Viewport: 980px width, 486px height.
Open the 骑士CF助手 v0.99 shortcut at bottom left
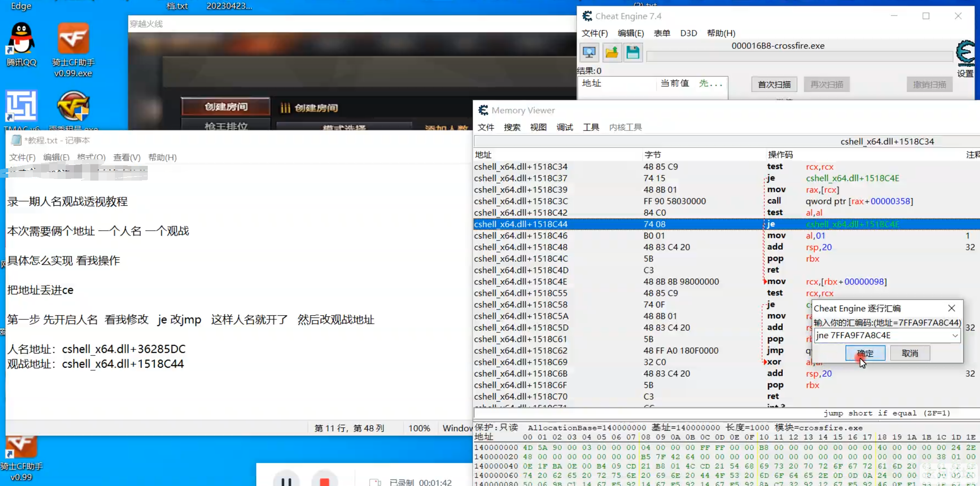pos(21,459)
